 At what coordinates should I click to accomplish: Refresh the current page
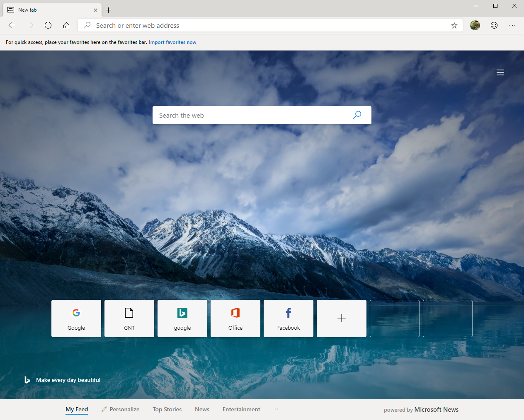pyautogui.click(x=48, y=25)
